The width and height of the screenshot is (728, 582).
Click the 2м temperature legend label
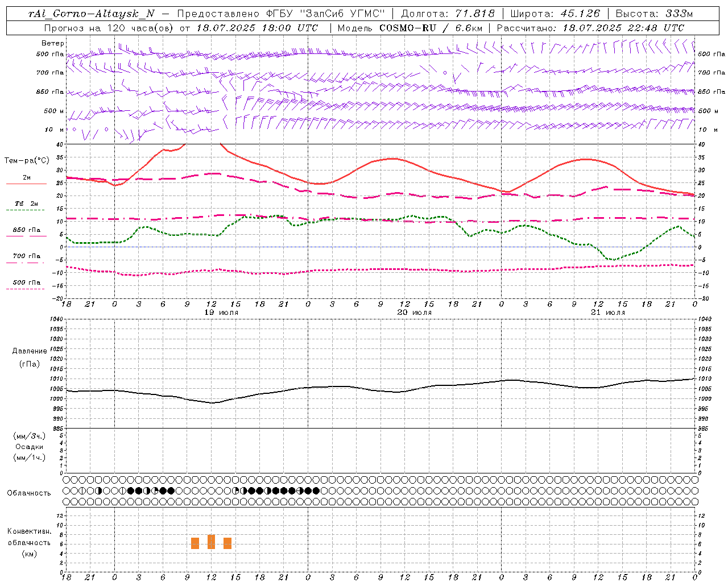pyautogui.click(x=27, y=178)
